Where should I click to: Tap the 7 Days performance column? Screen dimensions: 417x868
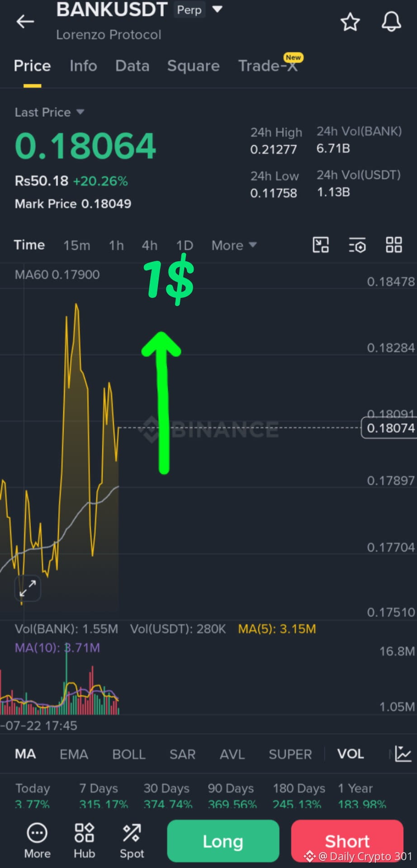click(x=104, y=795)
